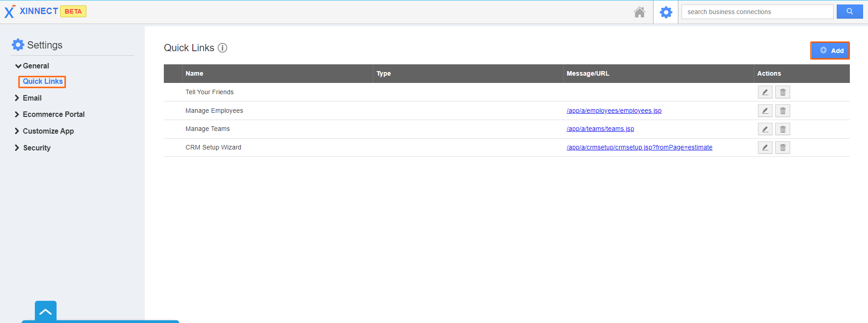Viewport: 868px width, 323px height.
Task: Select Quick Links in the sidebar
Action: 43,81
